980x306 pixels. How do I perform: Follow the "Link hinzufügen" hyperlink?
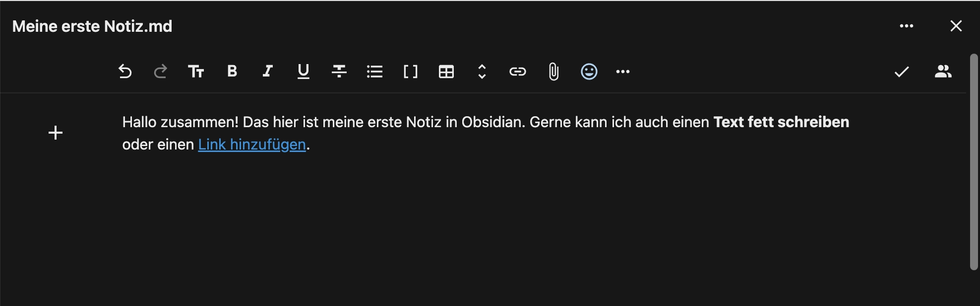252,145
